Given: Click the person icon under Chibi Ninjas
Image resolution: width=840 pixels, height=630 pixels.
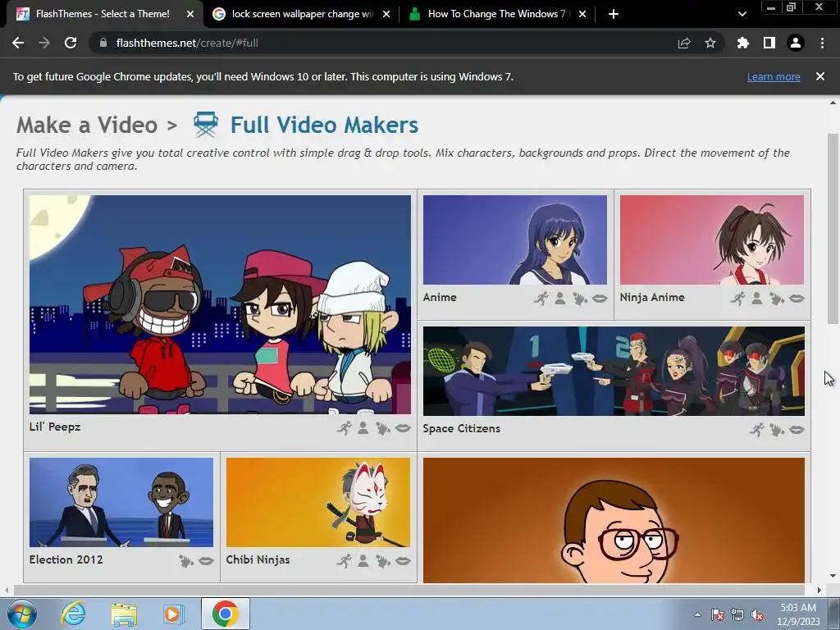Looking at the screenshot, I should click(x=363, y=560).
